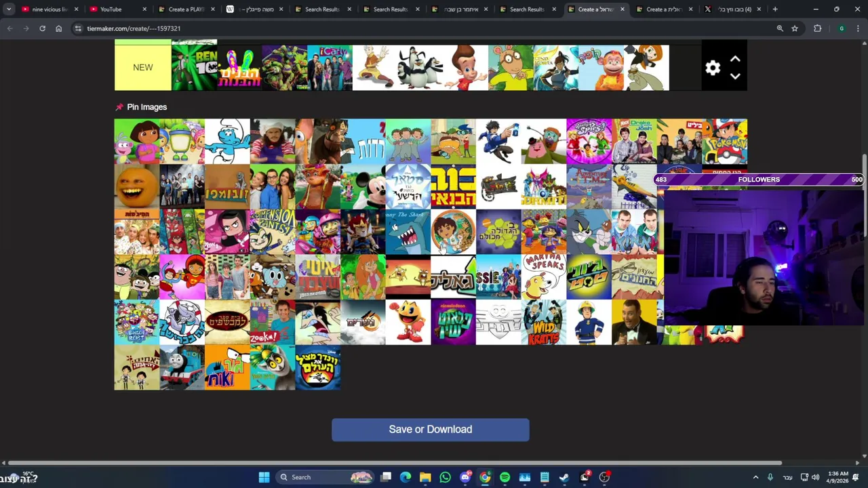Move the NEW tier row down
This screenshot has height=488, width=868.
[735, 76]
